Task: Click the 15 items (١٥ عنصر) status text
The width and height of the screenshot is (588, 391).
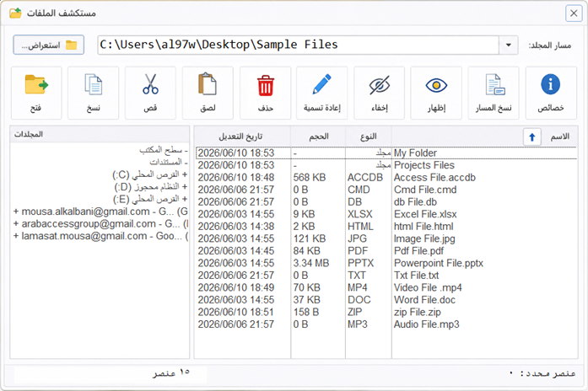Action: click(x=171, y=373)
